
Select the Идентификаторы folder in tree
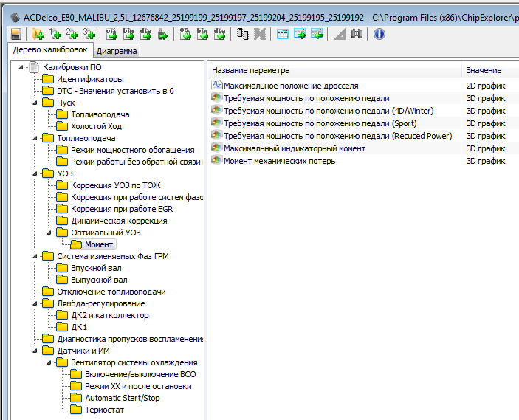click(x=90, y=79)
